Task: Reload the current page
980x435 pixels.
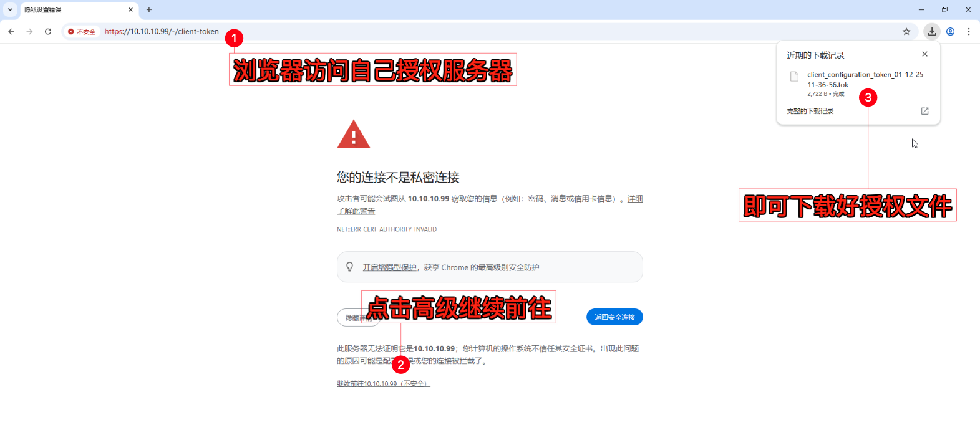Action: tap(48, 32)
